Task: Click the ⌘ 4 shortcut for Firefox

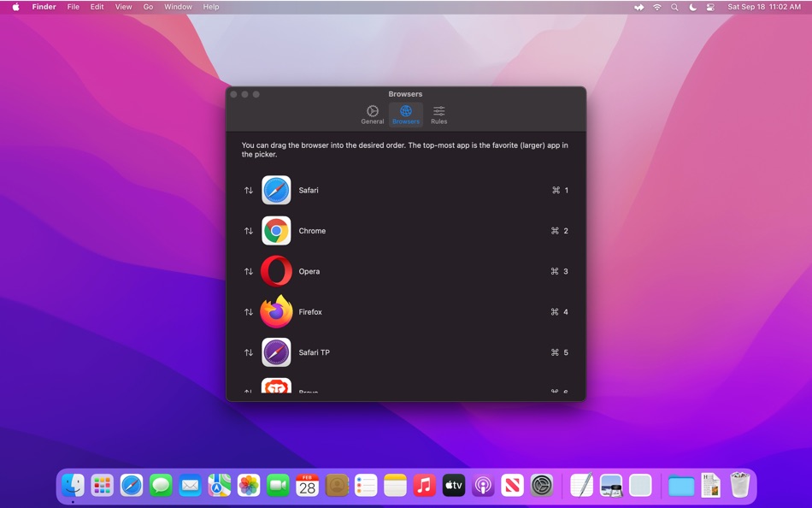Action: pos(559,311)
